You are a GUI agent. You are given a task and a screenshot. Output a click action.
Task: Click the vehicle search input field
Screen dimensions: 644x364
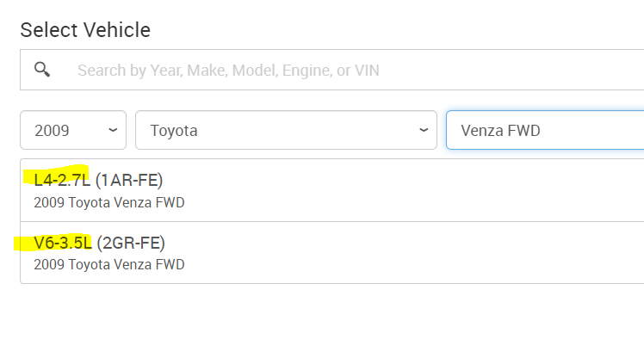(344, 71)
